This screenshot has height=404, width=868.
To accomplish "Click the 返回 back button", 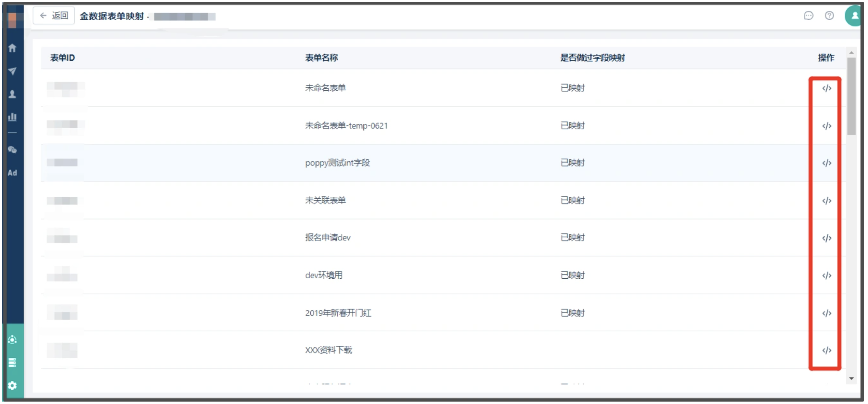I will click(54, 16).
